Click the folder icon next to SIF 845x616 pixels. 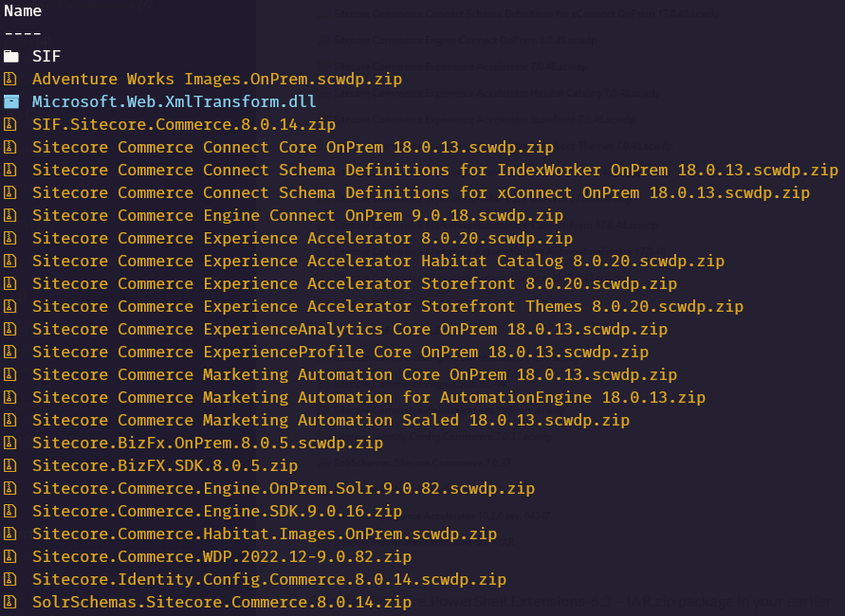pos(10,56)
